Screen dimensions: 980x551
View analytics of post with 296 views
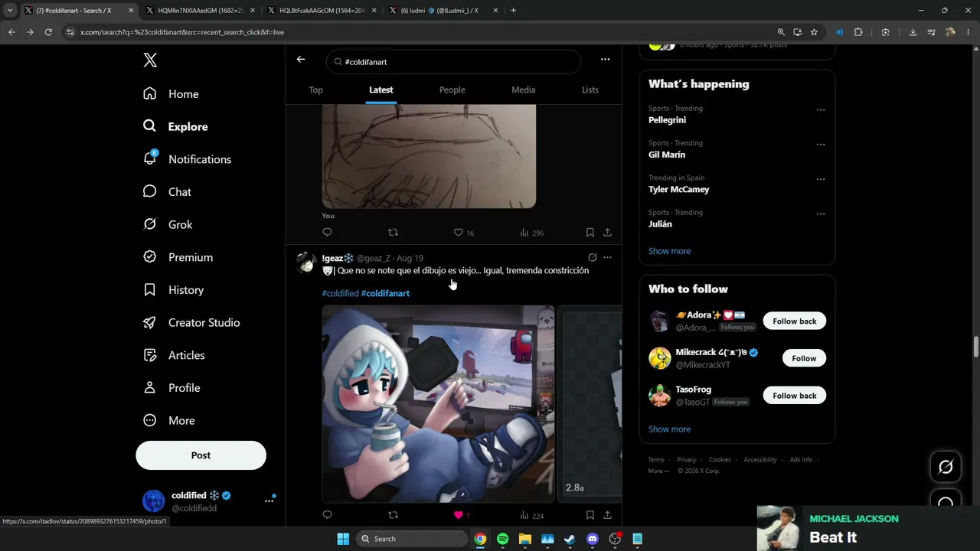(531, 233)
